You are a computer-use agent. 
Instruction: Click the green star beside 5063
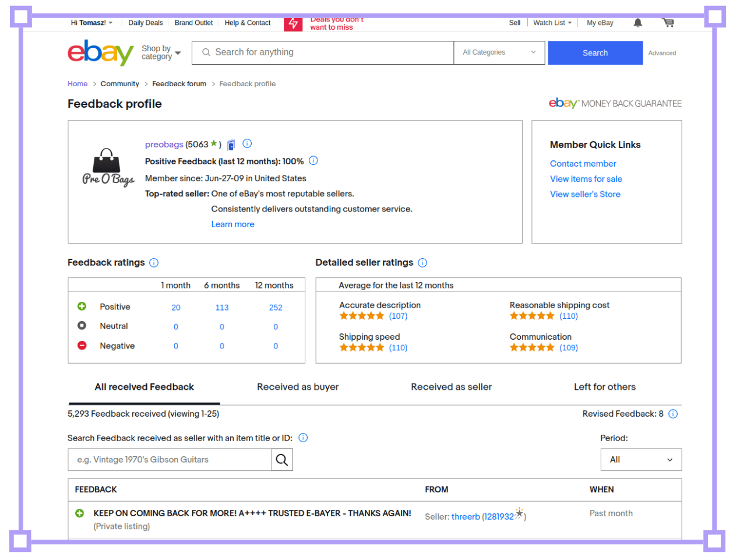coord(214,143)
